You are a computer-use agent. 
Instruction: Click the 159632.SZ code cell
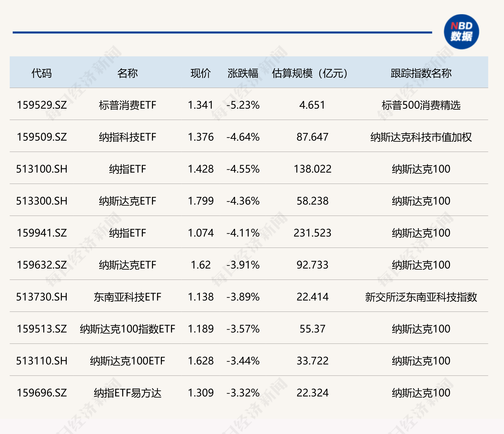[42, 265]
